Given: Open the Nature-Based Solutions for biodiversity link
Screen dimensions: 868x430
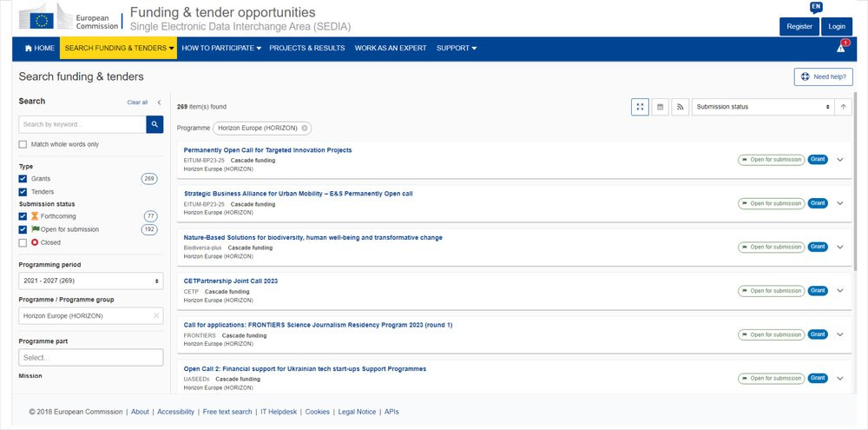Looking at the screenshot, I should (312, 238).
